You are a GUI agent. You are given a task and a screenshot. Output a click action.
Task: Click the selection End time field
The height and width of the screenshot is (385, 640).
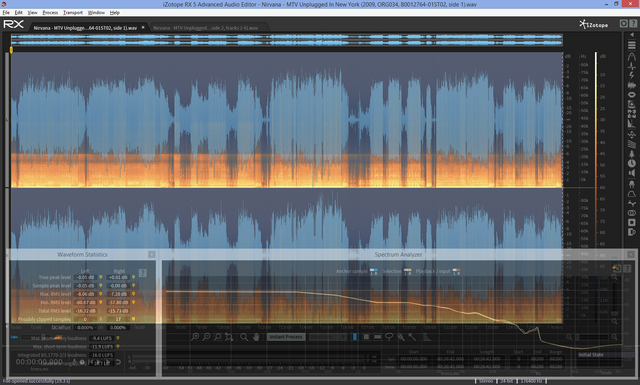click(x=450, y=359)
